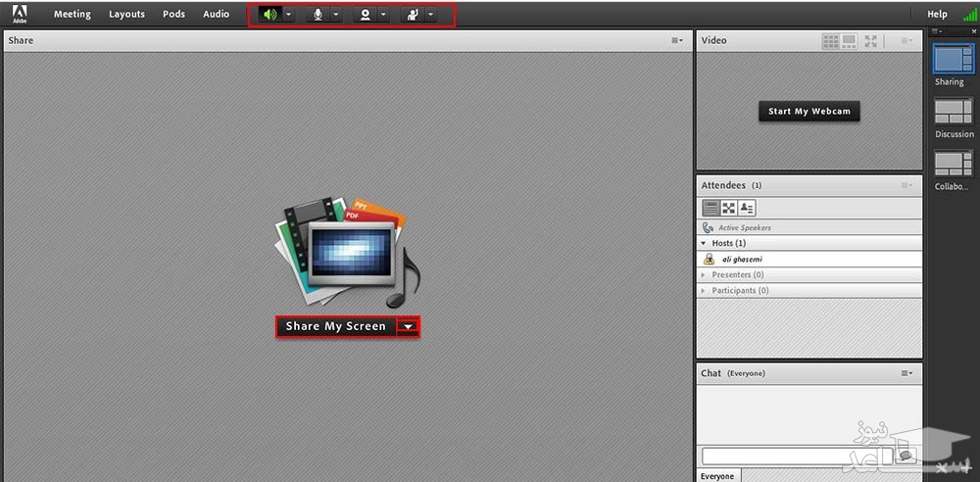
Task: Toggle the webcam icon in toolbar
Action: [365, 15]
